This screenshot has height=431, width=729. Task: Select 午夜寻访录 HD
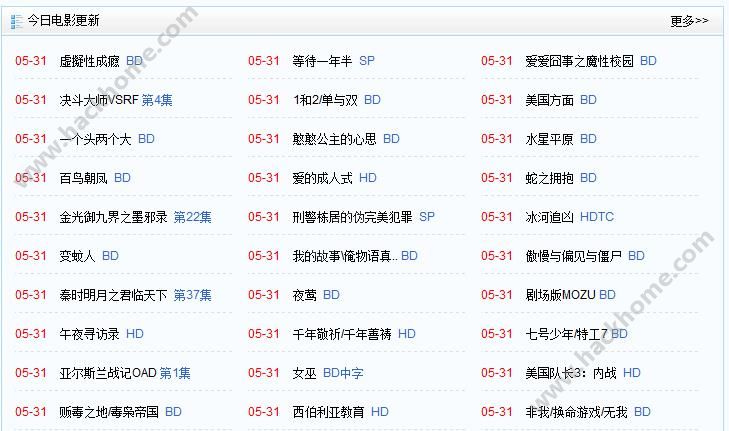coord(101,334)
